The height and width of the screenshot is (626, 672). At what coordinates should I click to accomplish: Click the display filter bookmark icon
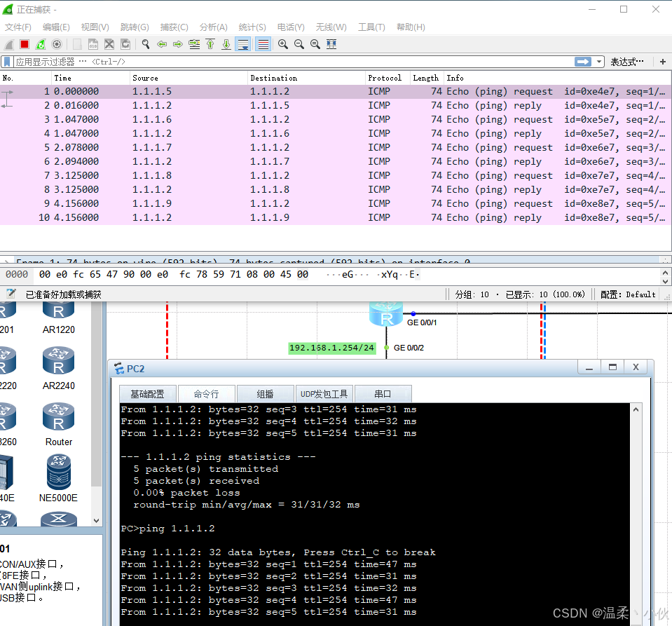[x=7, y=62]
